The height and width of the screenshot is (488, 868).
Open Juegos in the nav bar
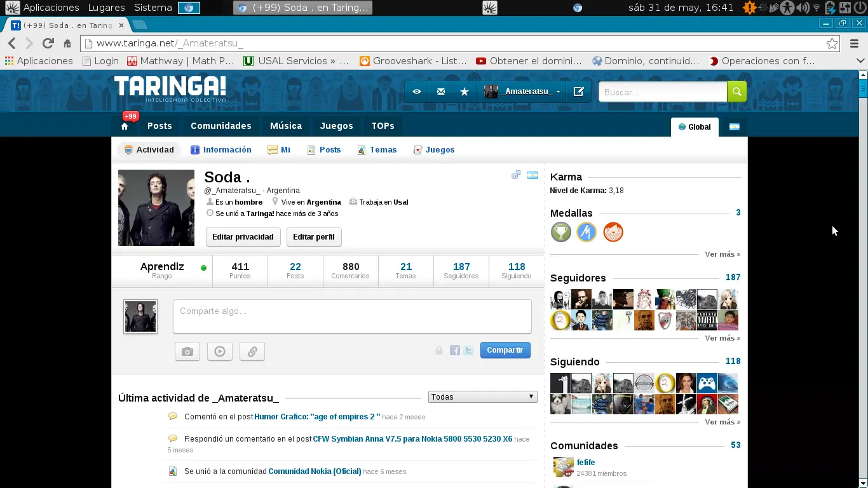pos(337,126)
